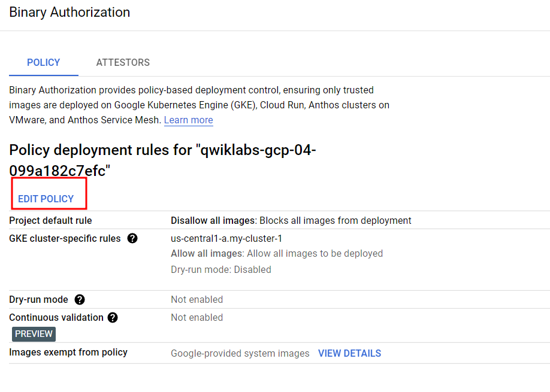The height and width of the screenshot is (392, 550).
Task: Click the EDIT POLICY button
Action: pyautogui.click(x=46, y=199)
